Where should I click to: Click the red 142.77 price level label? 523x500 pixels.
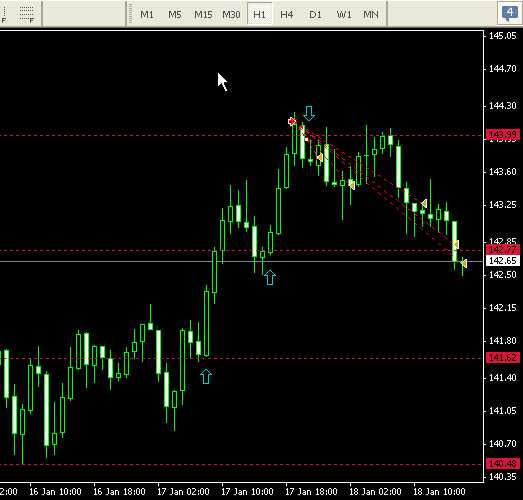tap(503, 249)
